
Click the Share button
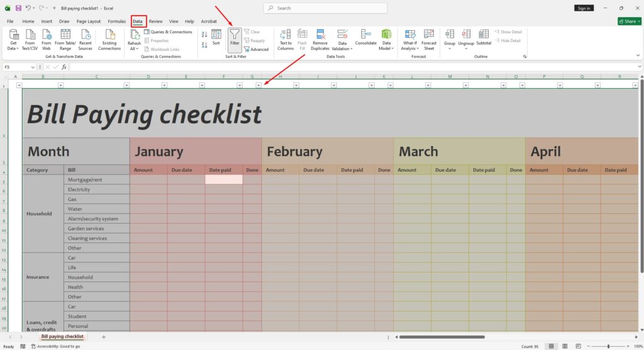[630, 21]
